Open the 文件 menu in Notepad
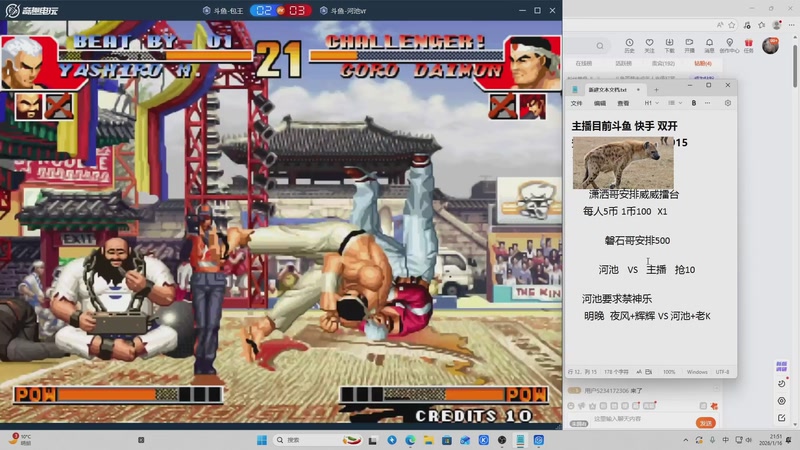Screen dimensions: 800x450 tap(577, 103)
